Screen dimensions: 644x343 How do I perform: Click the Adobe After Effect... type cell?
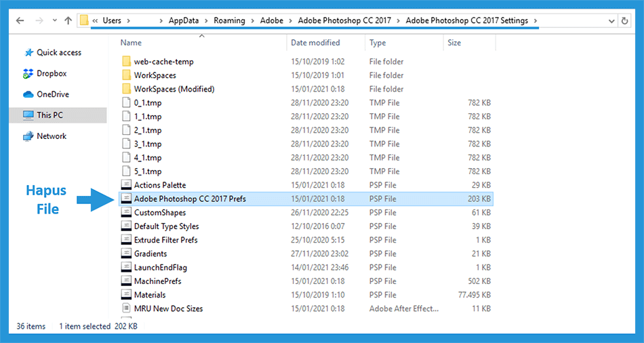pos(404,308)
